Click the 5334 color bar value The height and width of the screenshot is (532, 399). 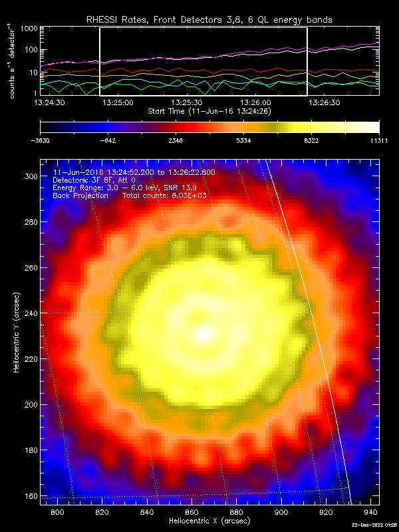tap(243, 141)
